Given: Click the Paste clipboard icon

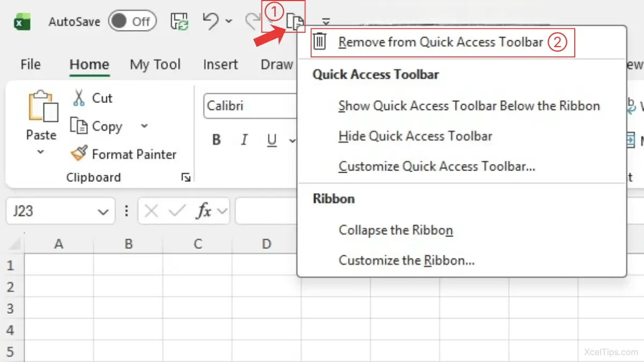Looking at the screenshot, I should pos(42,107).
